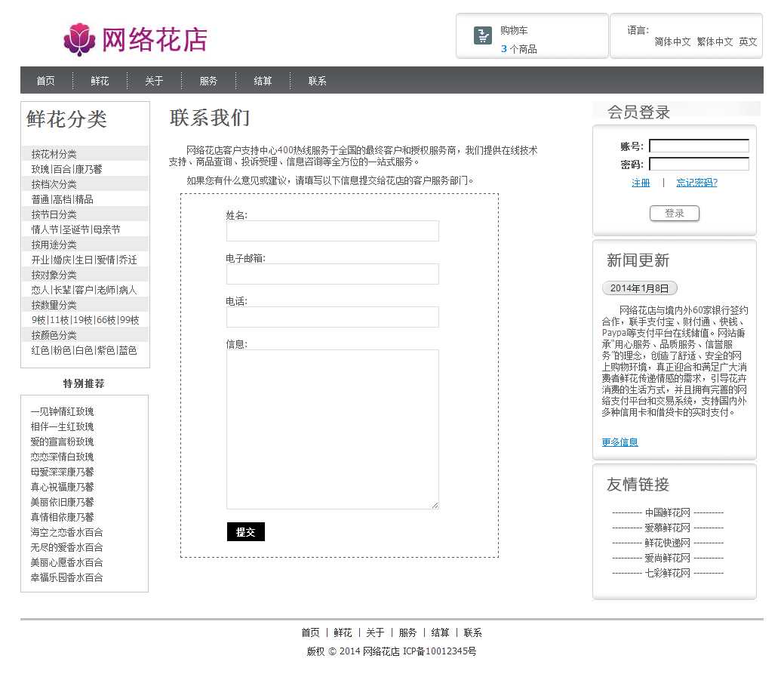Click inside the 信息 message textarea
Image resolution: width=784 pixels, height=677 pixels.
click(332, 429)
